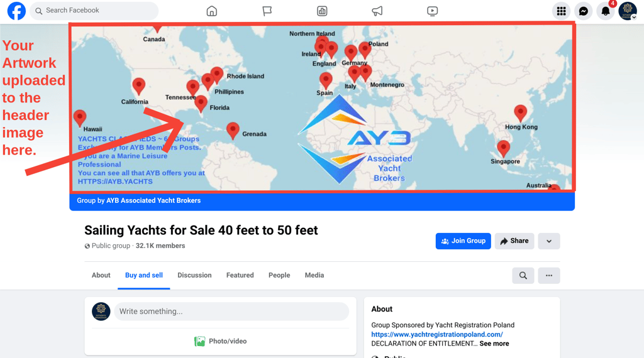644x358 pixels.
Task: Open the group three-dots options
Action: click(x=548, y=276)
